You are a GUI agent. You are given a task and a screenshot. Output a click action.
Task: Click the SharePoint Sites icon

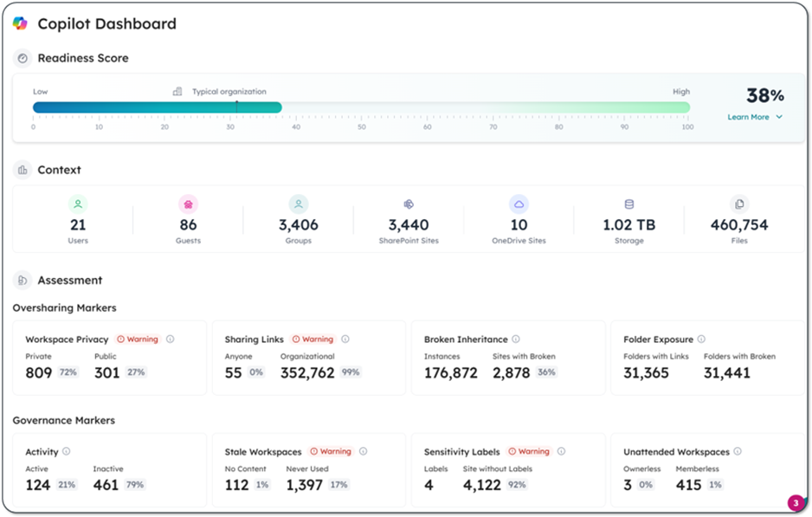[x=408, y=203]
